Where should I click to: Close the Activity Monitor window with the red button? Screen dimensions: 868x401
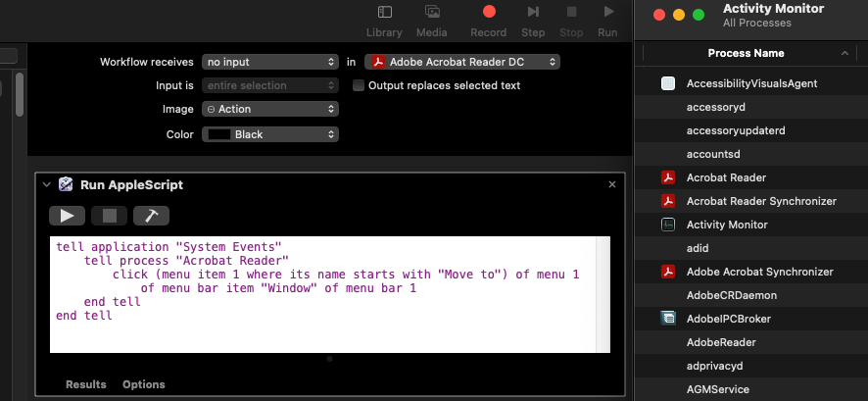(x=658, y=15)
